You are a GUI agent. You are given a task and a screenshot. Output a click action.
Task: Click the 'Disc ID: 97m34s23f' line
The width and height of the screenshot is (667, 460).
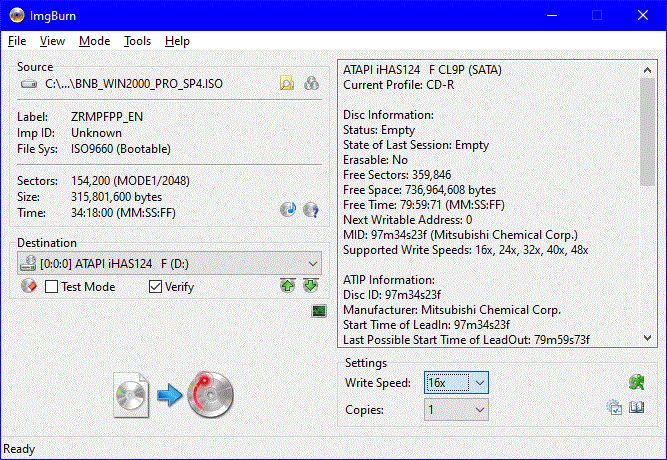pyautogui.click(x=392, y=294)
